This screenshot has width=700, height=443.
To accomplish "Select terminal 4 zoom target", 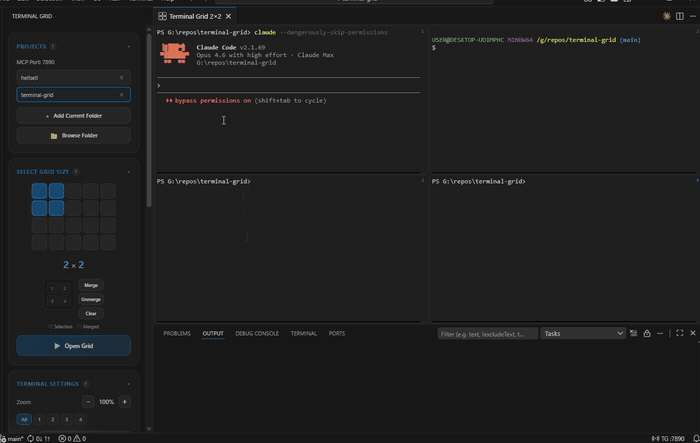I will coord(80,419).
